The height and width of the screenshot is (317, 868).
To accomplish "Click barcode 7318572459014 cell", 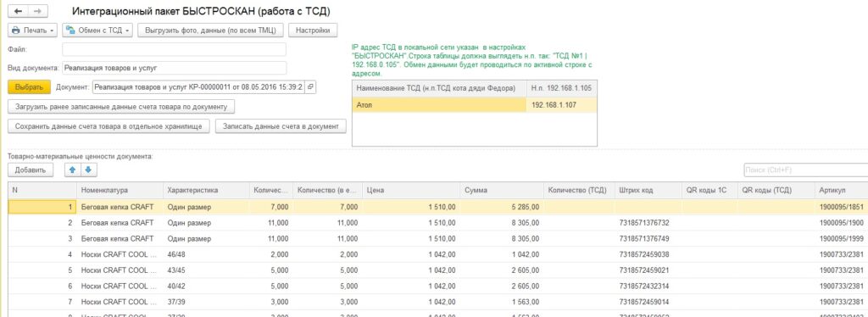I will coord(648,302).
